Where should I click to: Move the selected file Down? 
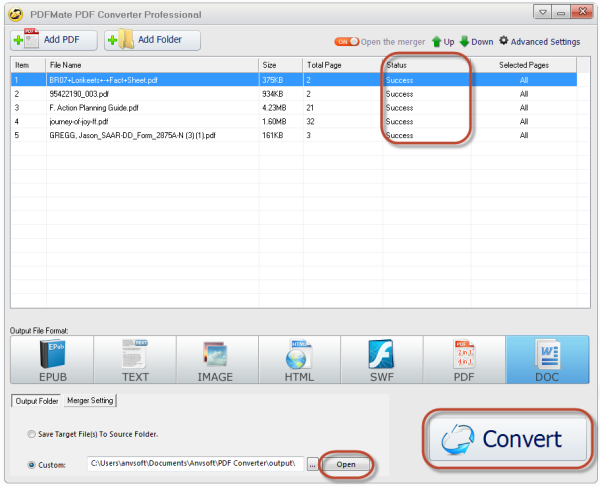click(x=476, y=41)
